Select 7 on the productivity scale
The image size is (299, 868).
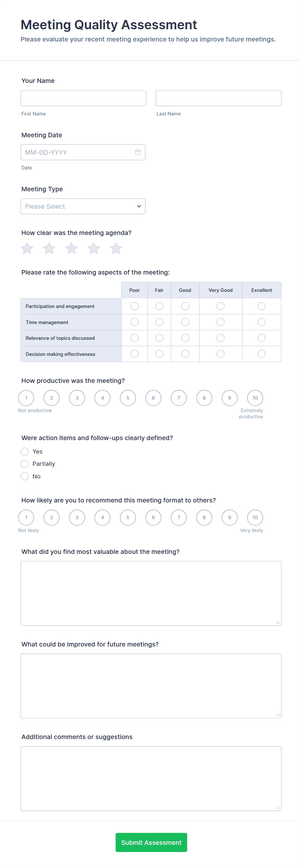point(179,398)
